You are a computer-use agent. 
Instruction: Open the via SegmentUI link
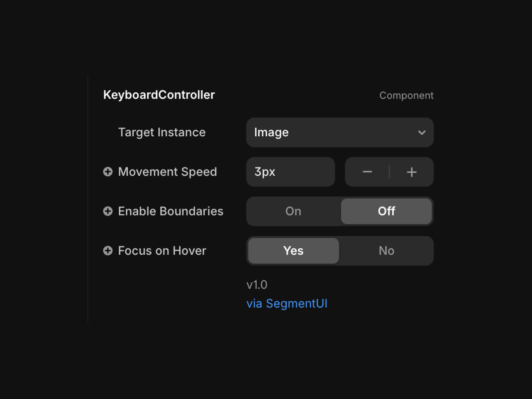point(287,304)
